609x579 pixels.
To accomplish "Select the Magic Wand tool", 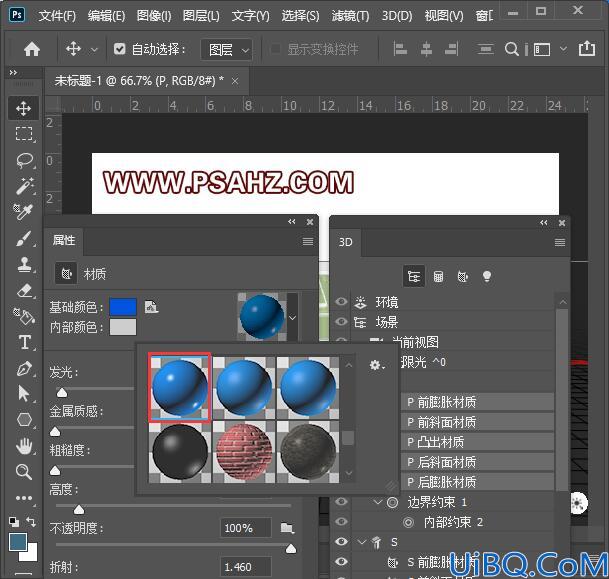I will (24, 186).
